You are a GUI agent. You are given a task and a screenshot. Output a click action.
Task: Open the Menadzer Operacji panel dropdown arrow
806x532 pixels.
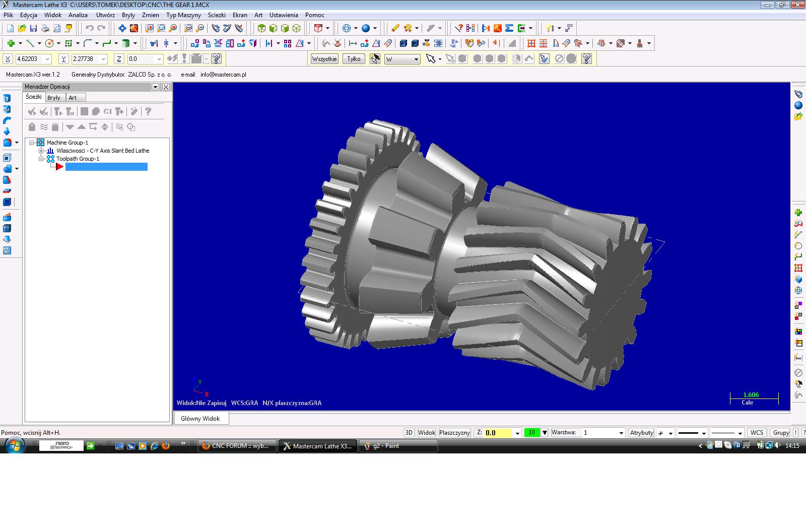(x=155, y=87)
